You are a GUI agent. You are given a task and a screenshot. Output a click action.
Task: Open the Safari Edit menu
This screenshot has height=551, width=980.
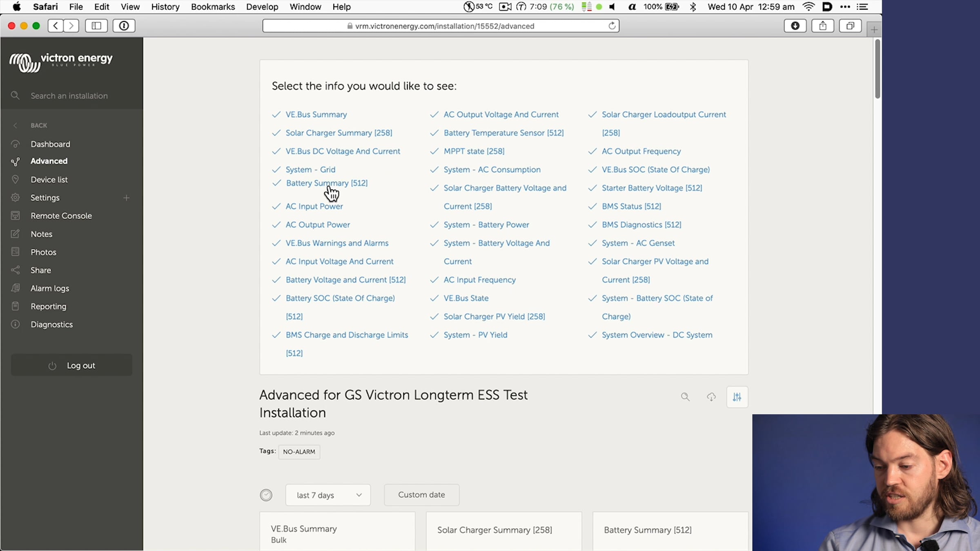pyautogui.click(x=102, y=7)
